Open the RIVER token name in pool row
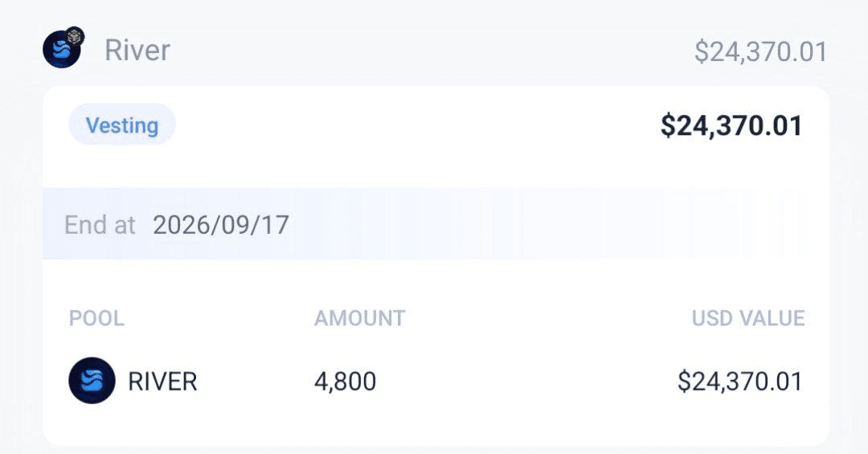 tap(162, 381)
